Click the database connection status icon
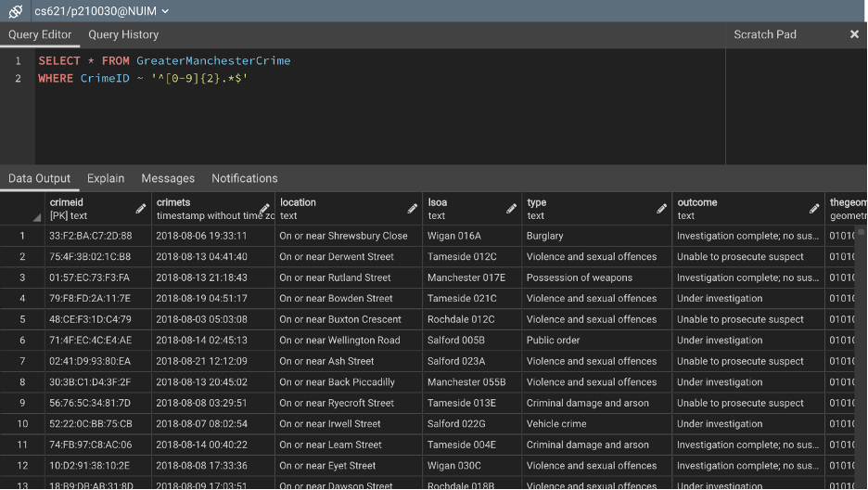The width and height of the screenshot is (868, 490). 16,11
